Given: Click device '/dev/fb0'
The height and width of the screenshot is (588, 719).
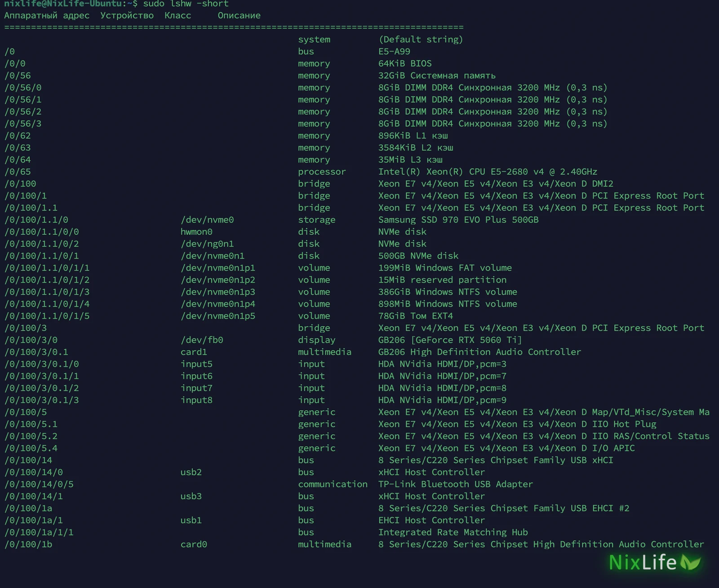Looking at the screenshot, I should click(x=202, y=340).
